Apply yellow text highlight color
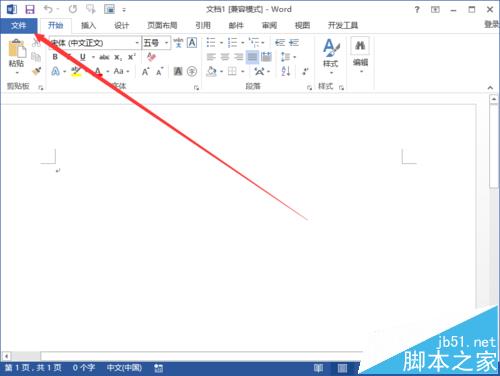Image resolution: width=500 pixels, height=376 pixels. 76,71
